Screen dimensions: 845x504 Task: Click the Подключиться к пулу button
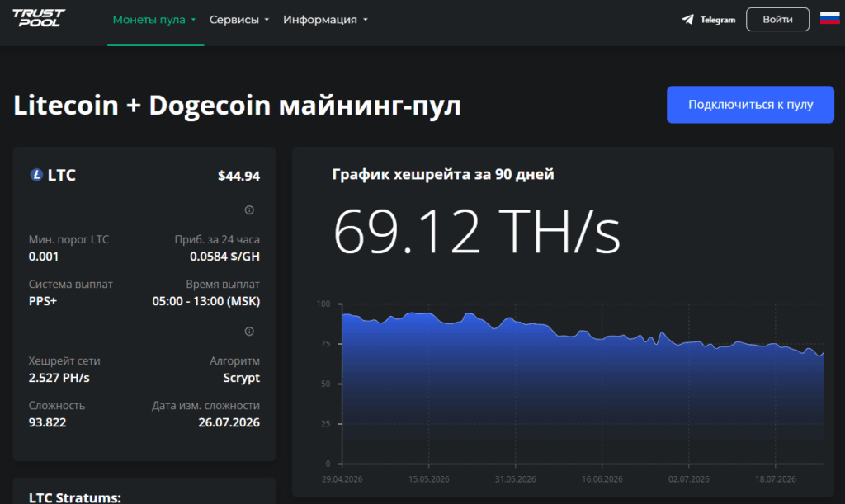click(x=750, y=105)
